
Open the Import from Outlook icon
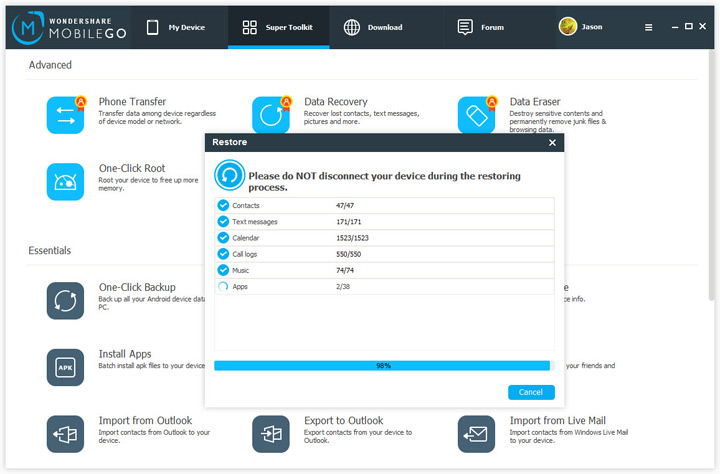point(65,434)
